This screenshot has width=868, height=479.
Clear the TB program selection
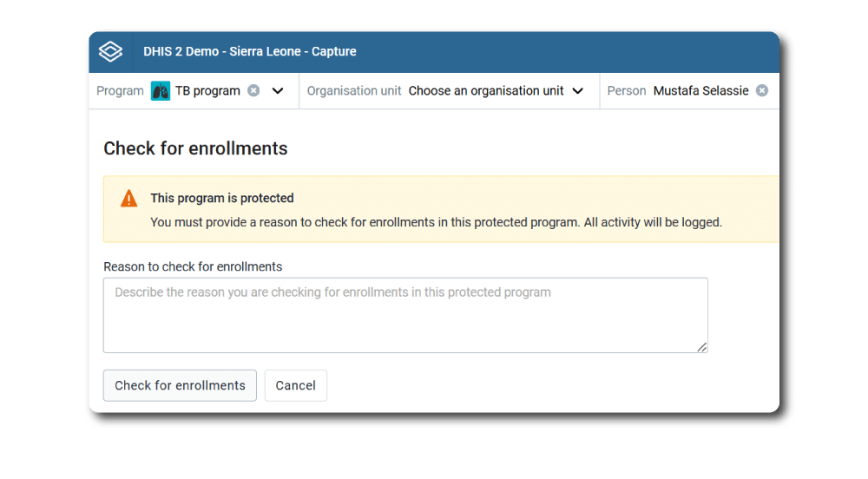click(253, 91)
